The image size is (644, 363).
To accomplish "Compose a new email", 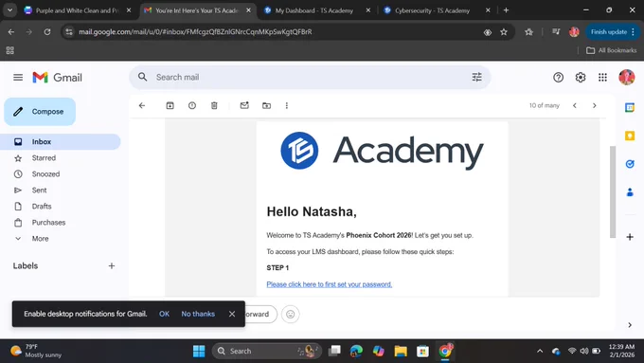I will (40, 112).
